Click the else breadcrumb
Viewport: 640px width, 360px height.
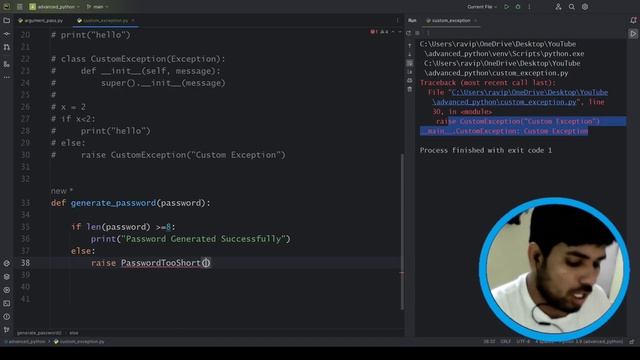pos(73,333)
